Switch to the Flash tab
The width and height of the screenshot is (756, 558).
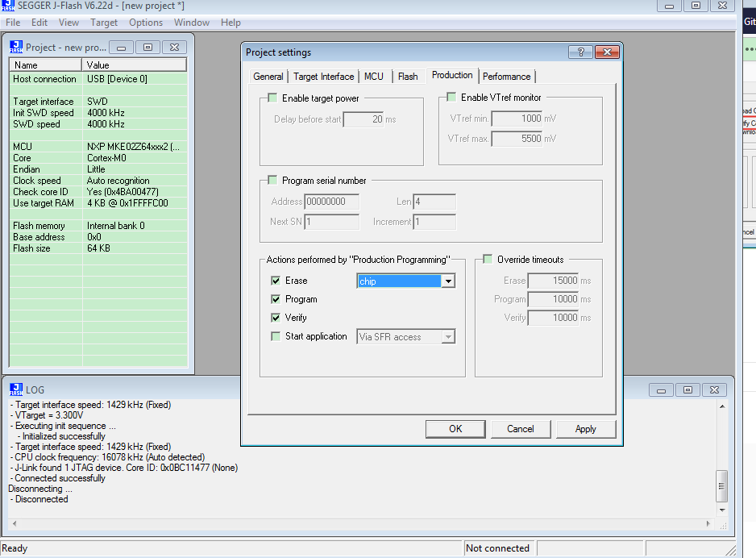408,77
